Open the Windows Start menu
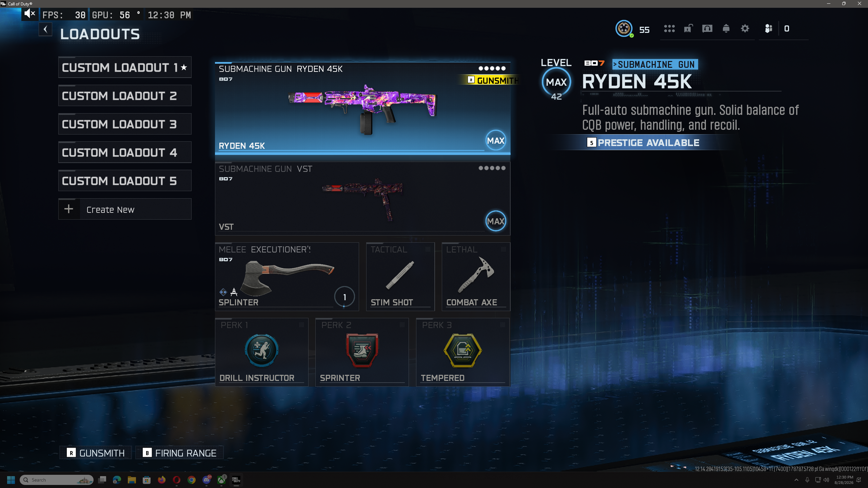This screenshot has width=868, height=488. pyautogui.click(x=11, y=480)
